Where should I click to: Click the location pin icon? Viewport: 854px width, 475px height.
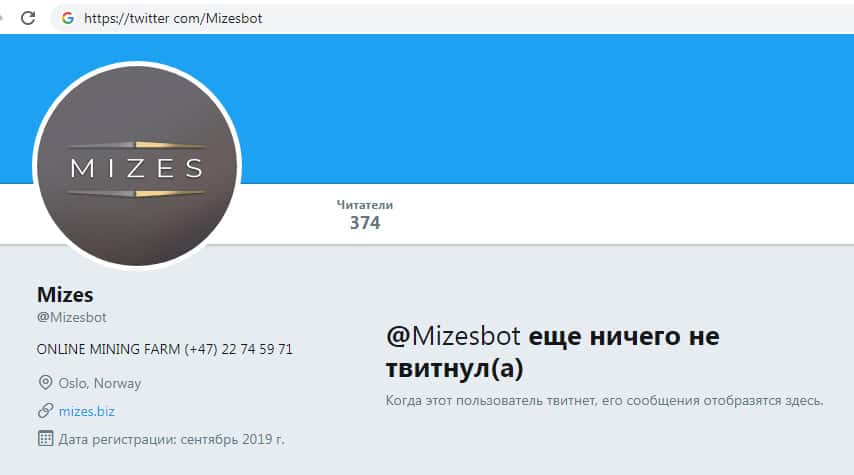pos(45,382)
